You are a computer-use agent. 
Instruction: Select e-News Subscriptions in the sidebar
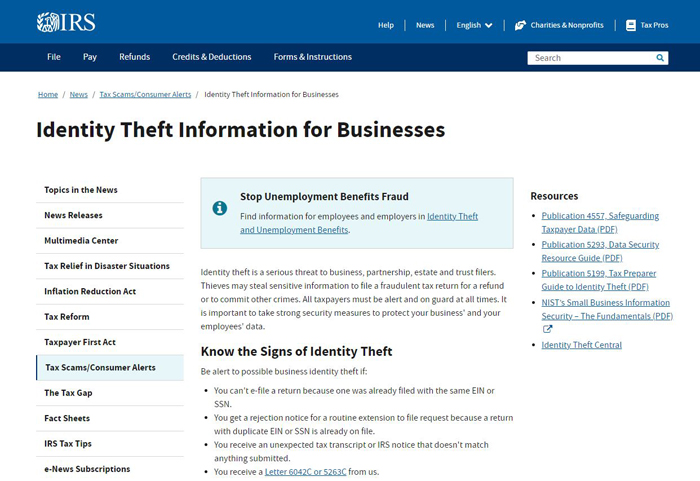coord(110,469)
